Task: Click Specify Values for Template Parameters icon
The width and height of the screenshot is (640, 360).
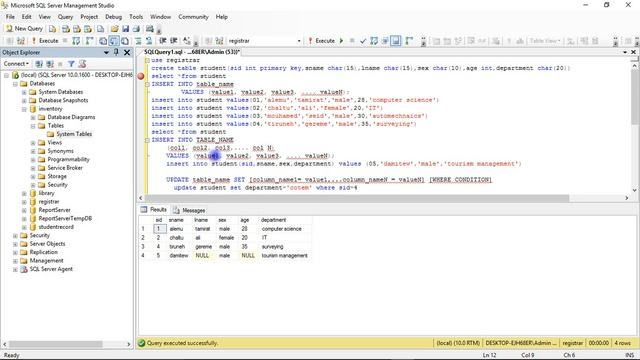Action: [x=187, y=41]
